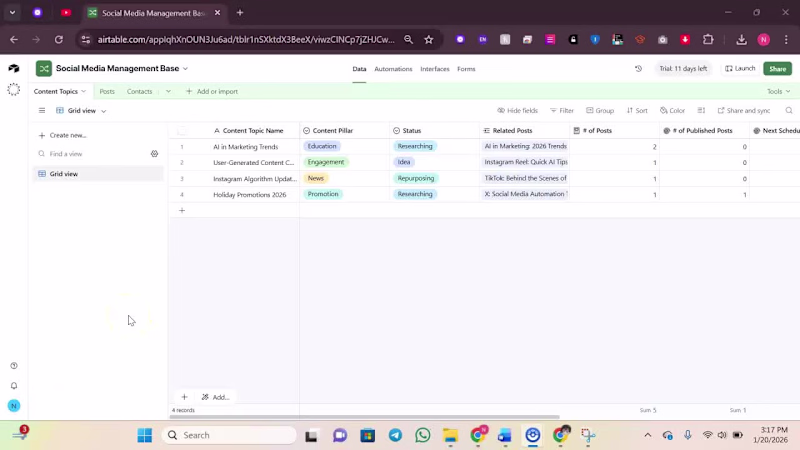800x450 pixels.
Task: Click Share and sync
Action: (744, 110)
